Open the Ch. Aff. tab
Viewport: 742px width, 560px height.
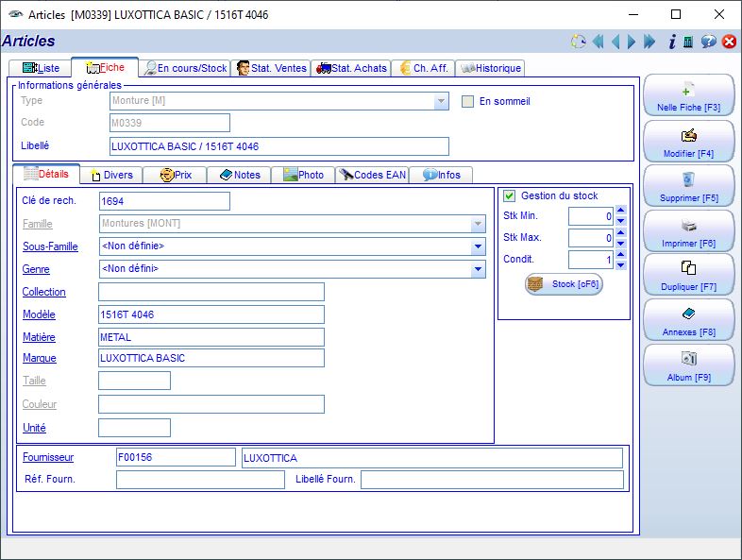pyautogui.click(x=424, y=68)
